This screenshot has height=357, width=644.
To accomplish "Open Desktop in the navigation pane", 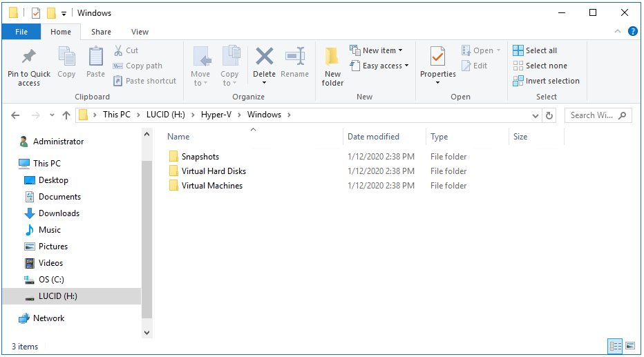I will [x=53, y=180].
